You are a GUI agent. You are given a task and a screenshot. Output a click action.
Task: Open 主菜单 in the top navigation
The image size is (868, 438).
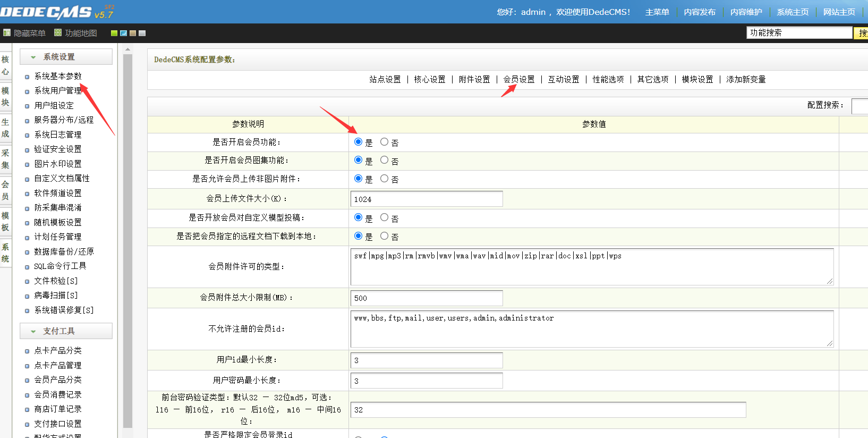click(x=657, y=12)
